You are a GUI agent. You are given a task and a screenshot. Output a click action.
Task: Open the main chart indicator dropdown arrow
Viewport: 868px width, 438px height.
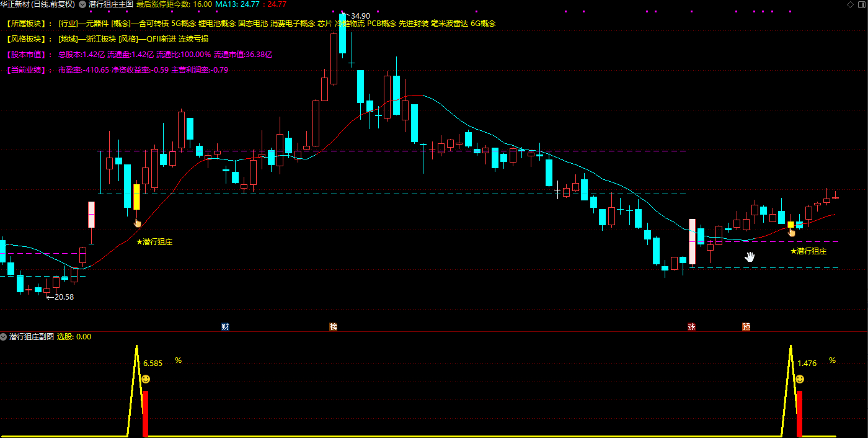point(82,4)
